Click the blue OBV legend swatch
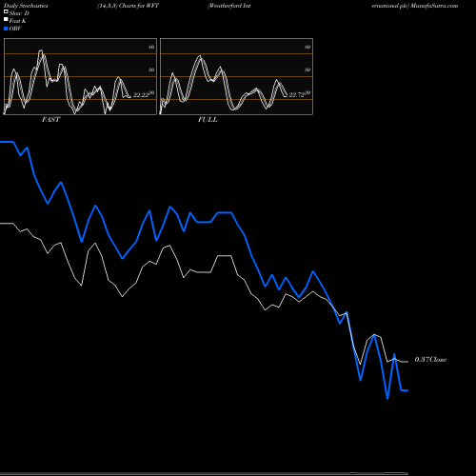 click(x=6, y=29)
